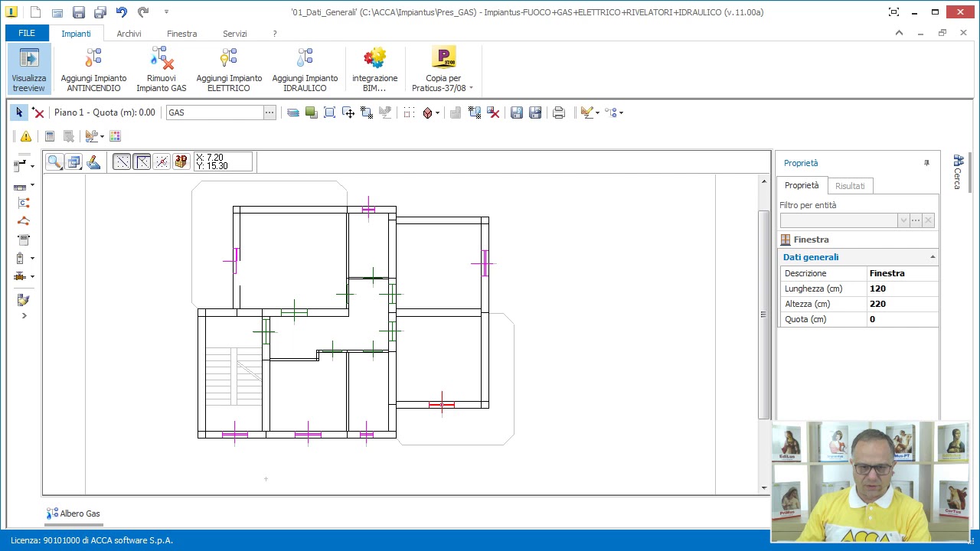
Task: Click the cascading windows view icon
Action: (73, 161)
